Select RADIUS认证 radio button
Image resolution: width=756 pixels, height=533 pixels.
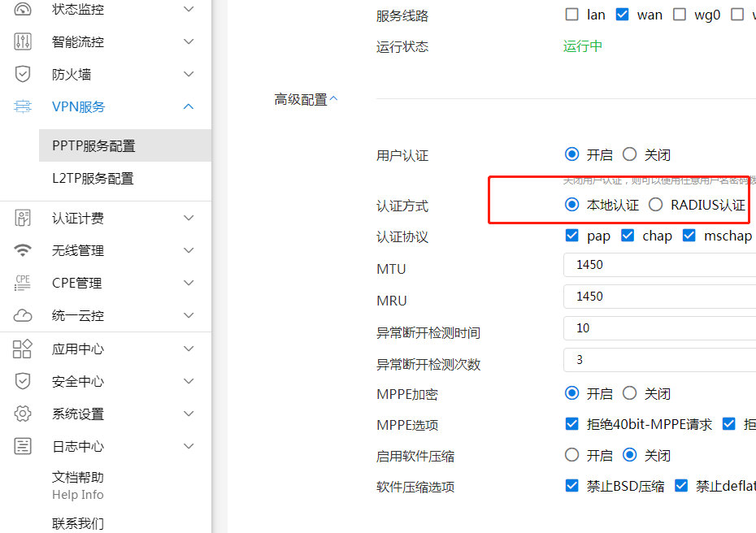click(x=656, y=205)
